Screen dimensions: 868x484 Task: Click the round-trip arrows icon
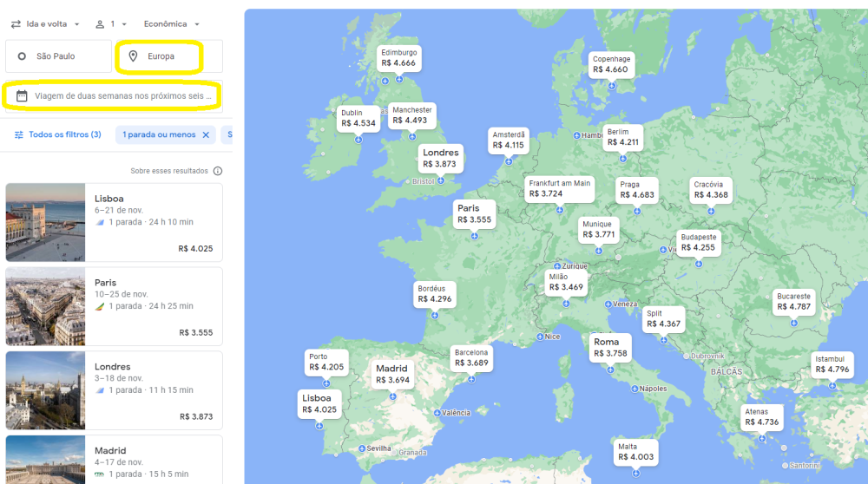[x=16, y=24]
